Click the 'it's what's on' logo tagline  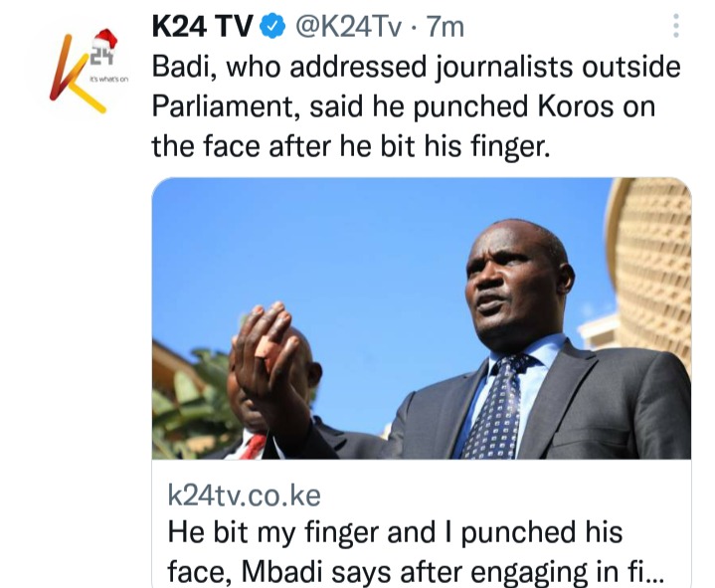tap(109, 80)
